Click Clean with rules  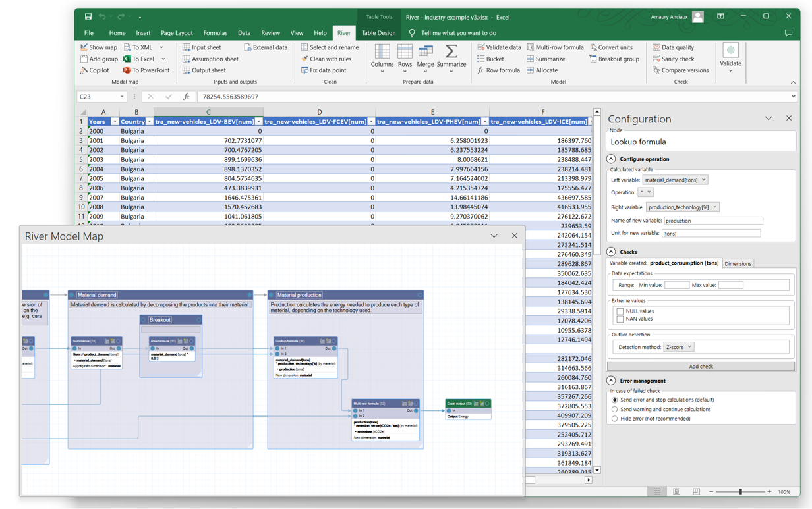[x=326, y=59]
